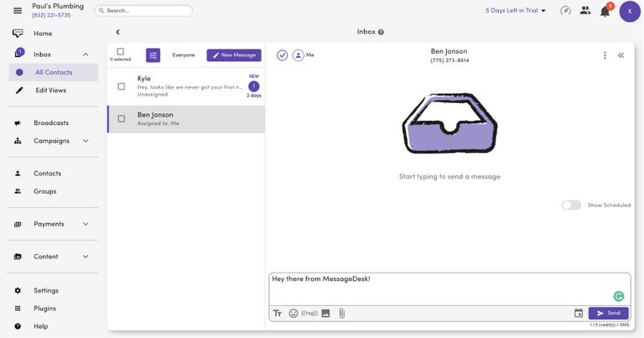Click the Content media icon

point(18,257)
